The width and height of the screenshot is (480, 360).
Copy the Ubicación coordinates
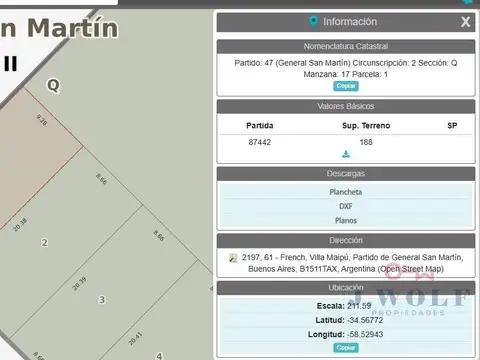[346, 348]
